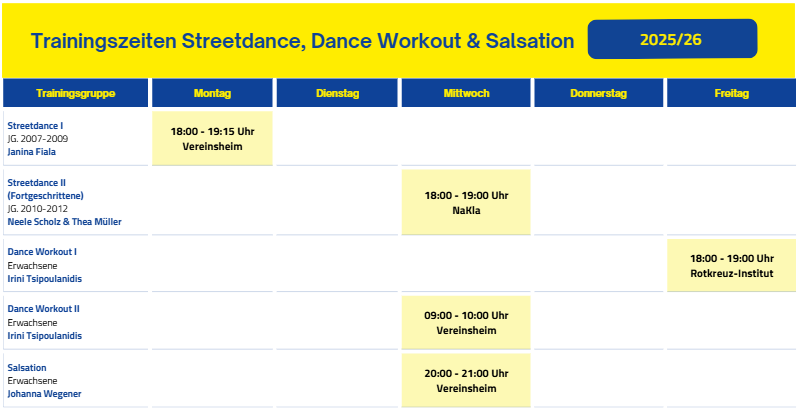Choose the Mittwoch column header

click(466, 93)
